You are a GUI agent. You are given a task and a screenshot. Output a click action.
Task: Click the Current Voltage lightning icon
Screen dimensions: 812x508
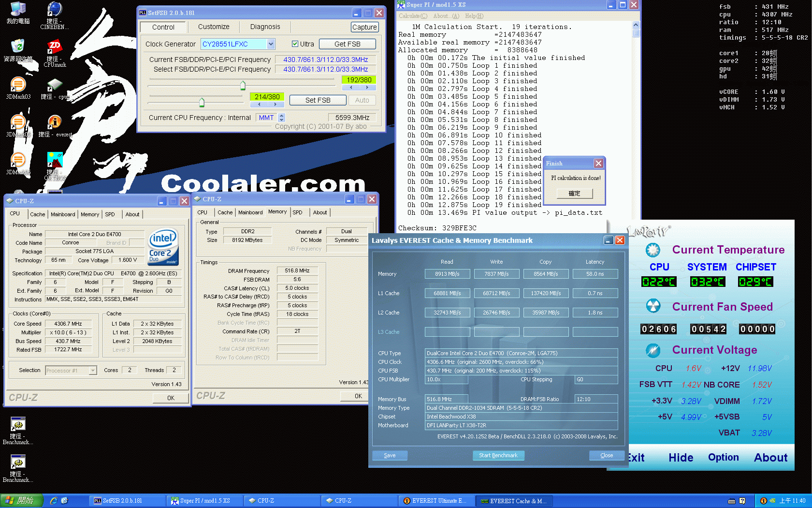(x=653, y=350)
